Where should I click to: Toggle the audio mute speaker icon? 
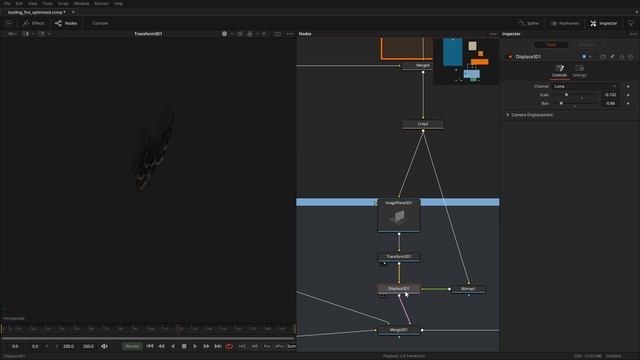104,346
